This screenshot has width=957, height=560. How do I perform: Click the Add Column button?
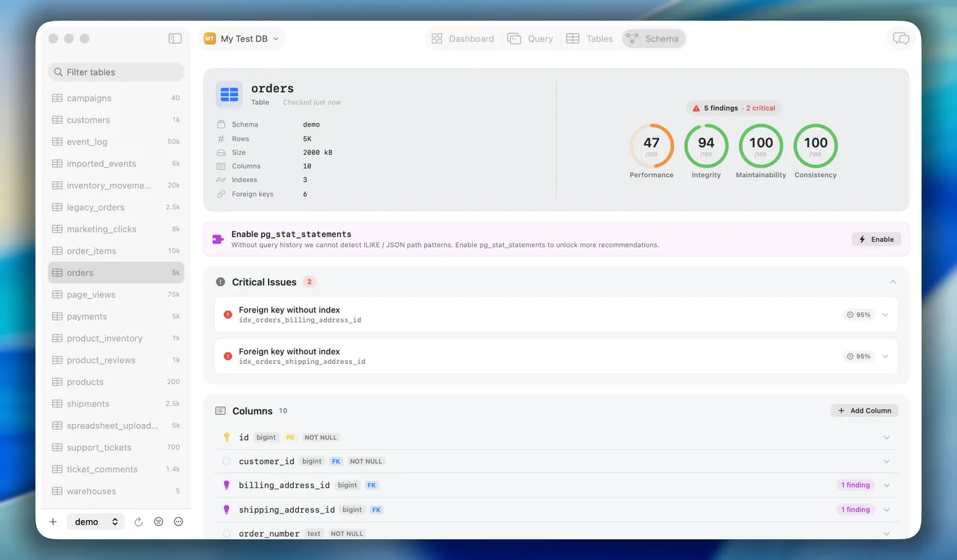coord(865,411)
